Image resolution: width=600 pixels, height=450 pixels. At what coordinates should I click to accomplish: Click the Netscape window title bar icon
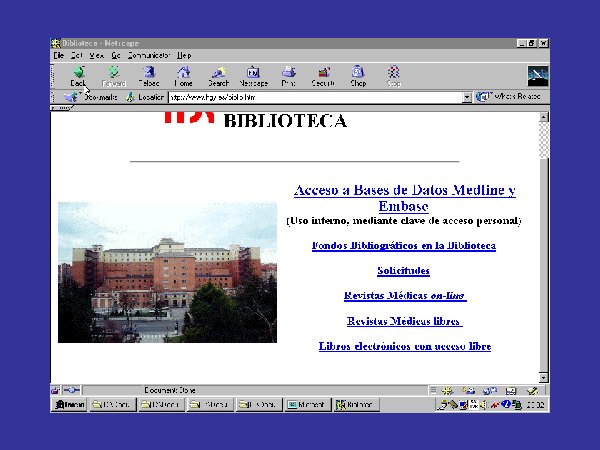tap(56, 43)
